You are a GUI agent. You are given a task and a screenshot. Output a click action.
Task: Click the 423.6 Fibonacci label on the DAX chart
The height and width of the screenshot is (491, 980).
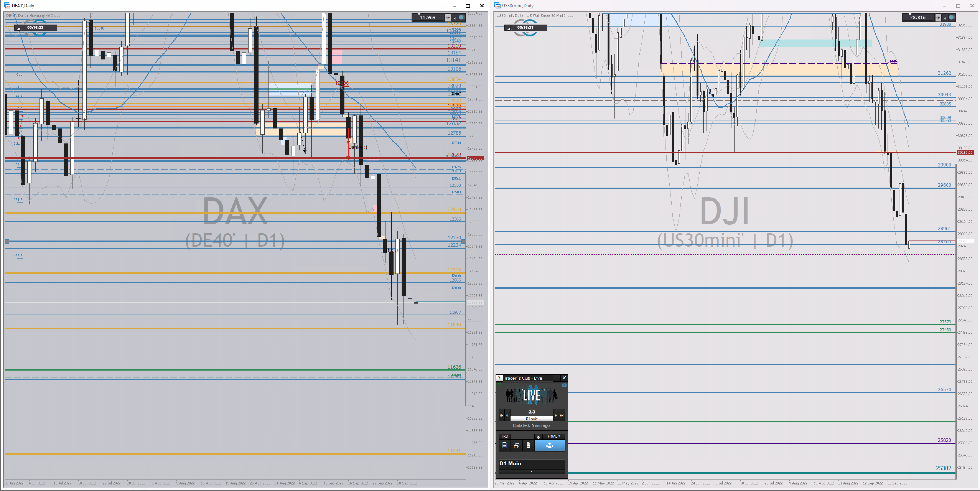pos(18,256)
